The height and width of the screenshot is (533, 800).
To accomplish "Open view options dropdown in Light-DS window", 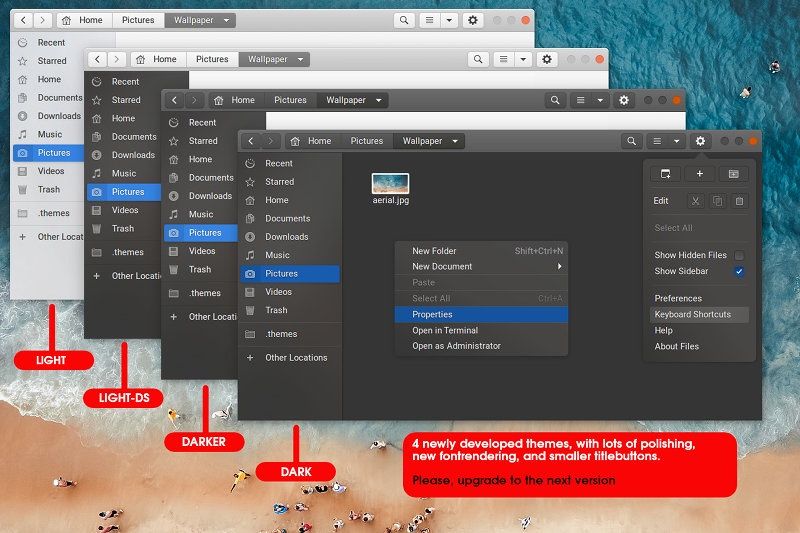I will point(523,59).
